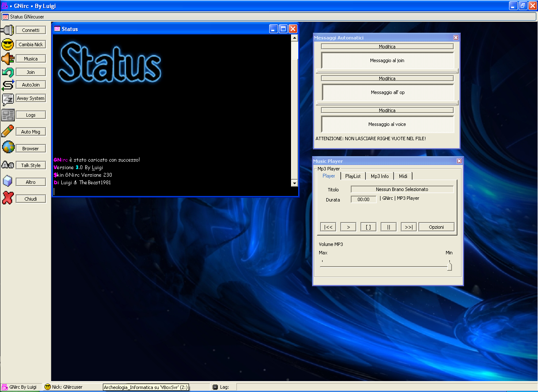
Task: Click the globe Browser icon
Action: tap(8, 148)
